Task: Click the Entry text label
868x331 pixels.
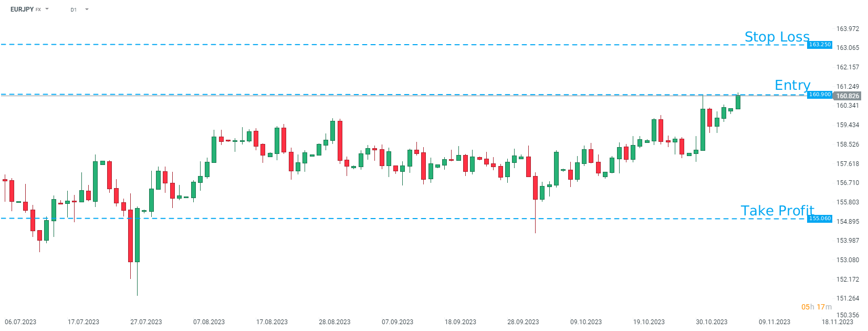Action: pos(792,85)
